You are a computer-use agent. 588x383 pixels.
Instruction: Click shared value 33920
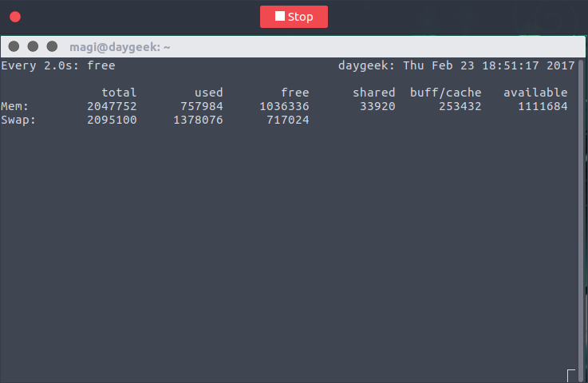click(x=377, y=106)
